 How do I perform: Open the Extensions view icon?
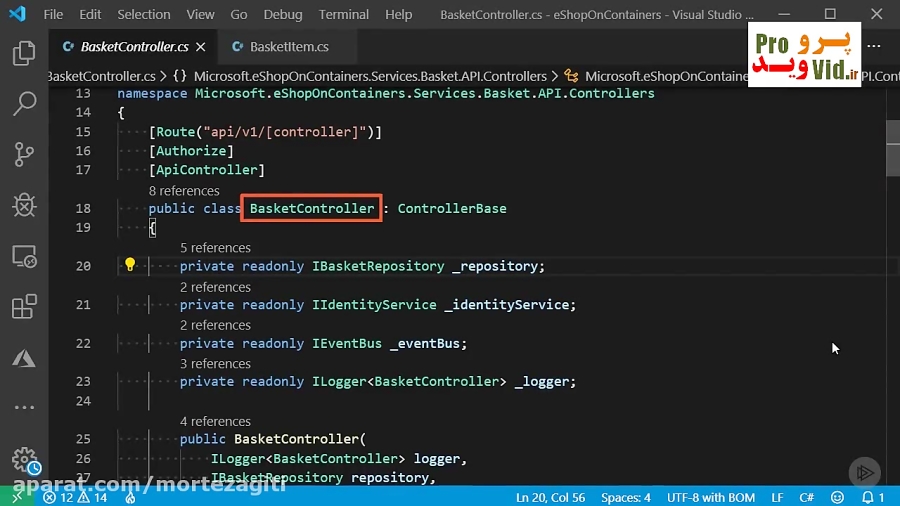[x=24, y=307]
